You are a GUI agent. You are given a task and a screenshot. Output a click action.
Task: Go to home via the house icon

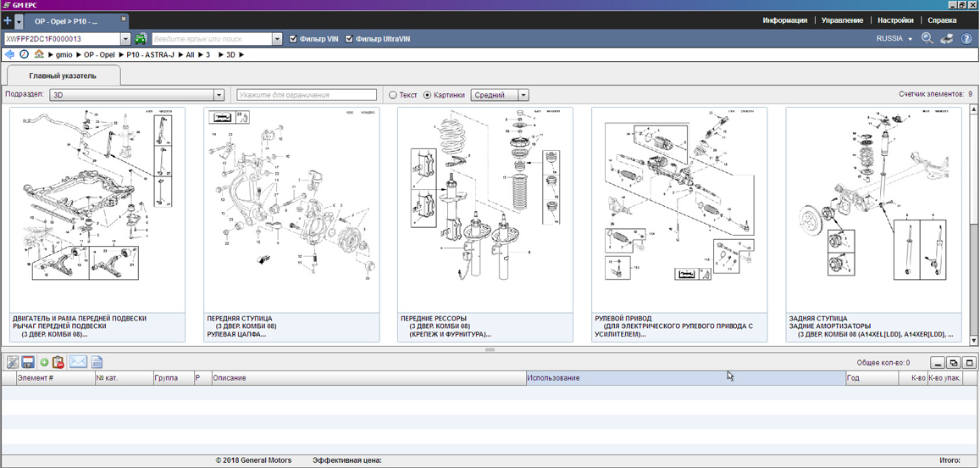point(39,54)
